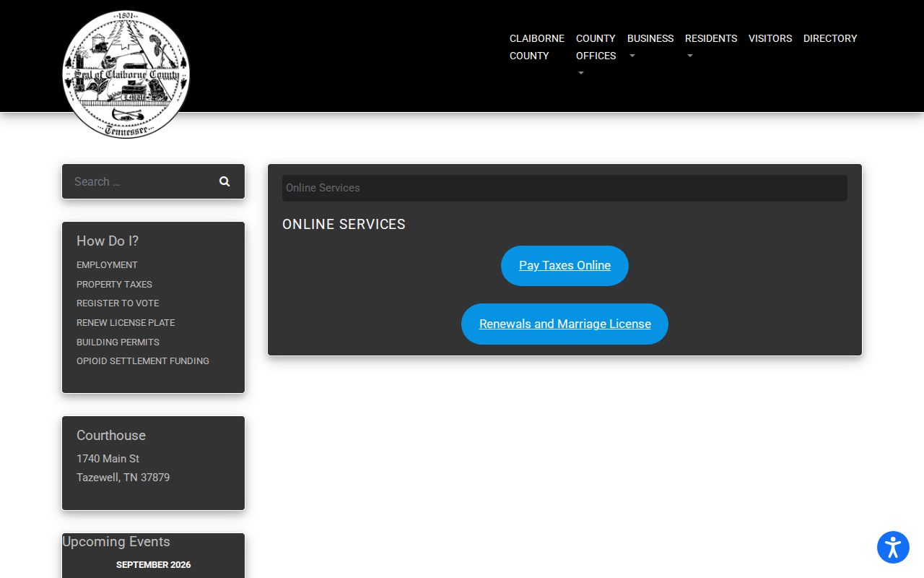Open the Directory page

tap(830, 38)
